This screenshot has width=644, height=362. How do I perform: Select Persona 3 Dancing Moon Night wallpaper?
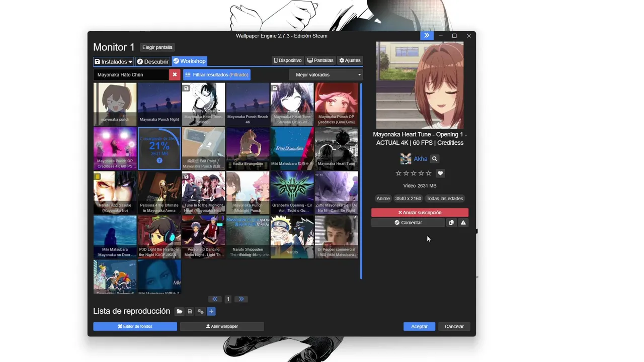tap(203, 237)
